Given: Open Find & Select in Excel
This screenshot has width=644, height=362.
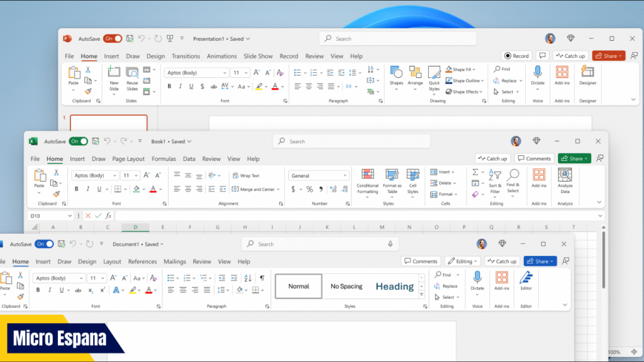Looking at the screenshot, I should 513,182.
